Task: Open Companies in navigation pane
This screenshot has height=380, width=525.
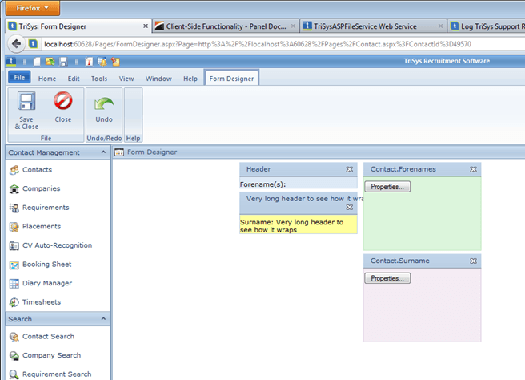Action: tap(35, 188)
